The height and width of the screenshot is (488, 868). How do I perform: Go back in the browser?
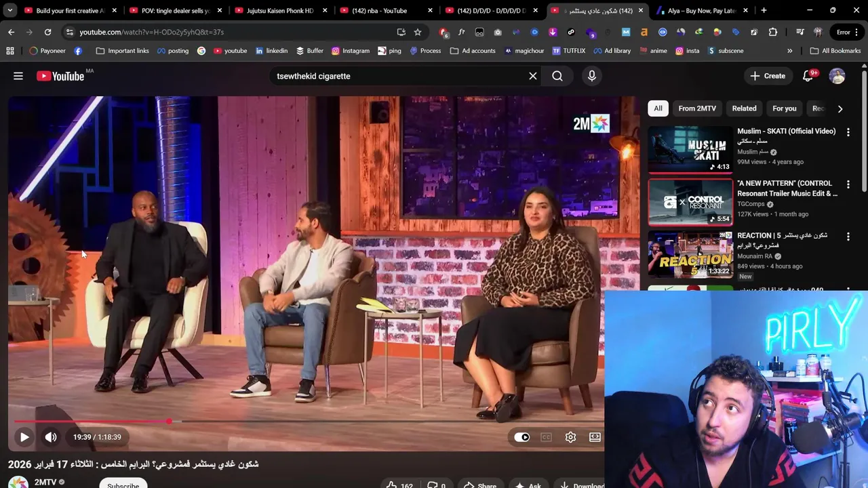(x=11, y=32)
